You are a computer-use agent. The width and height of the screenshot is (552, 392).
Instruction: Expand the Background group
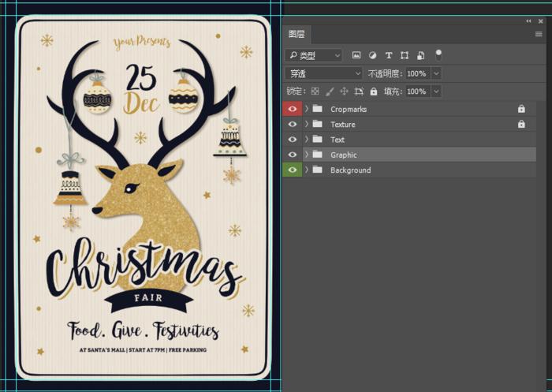pyautogui.click(x=307, y=170)
